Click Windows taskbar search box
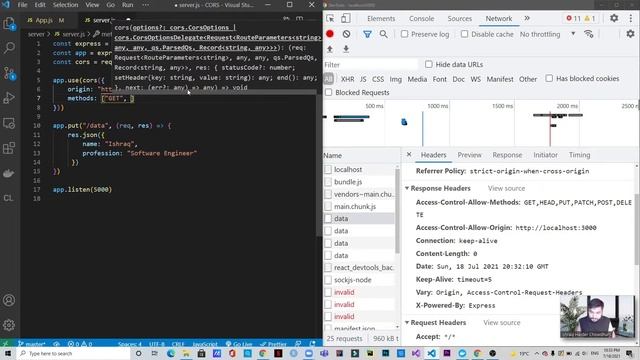 click(x=74, y=353)
